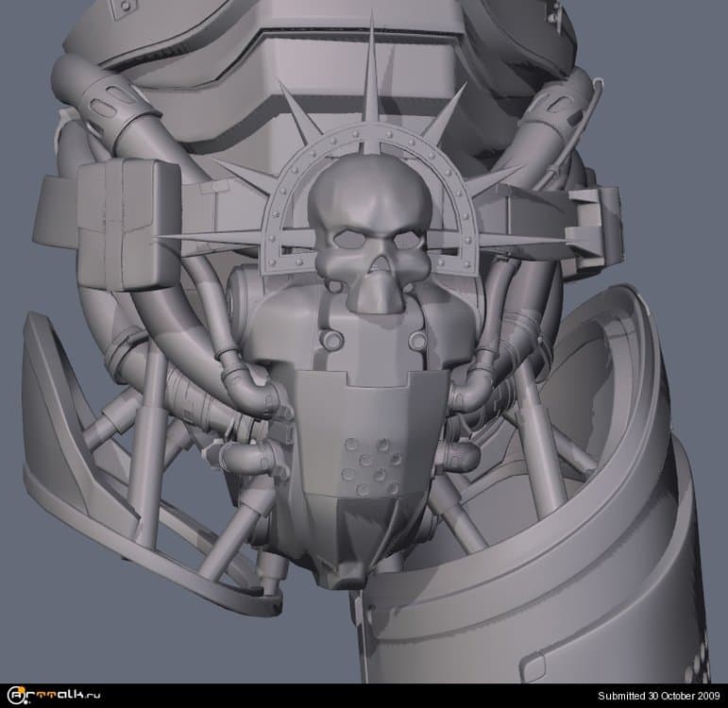Screen dimensions: 728x708
Task: Open the 3D model render image
Action: (364, 341)
